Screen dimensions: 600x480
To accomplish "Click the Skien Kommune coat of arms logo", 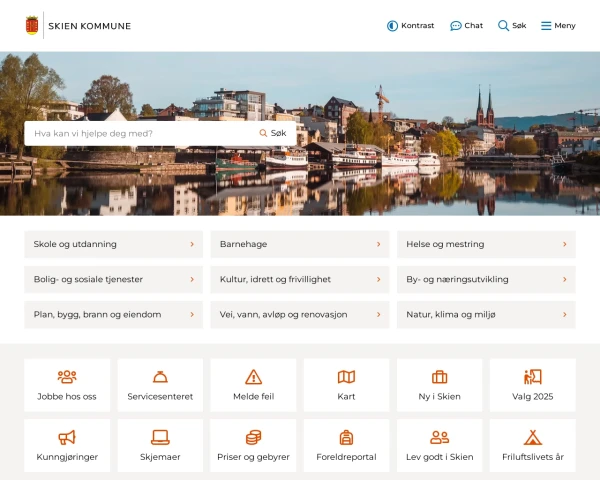I will 32,26.
